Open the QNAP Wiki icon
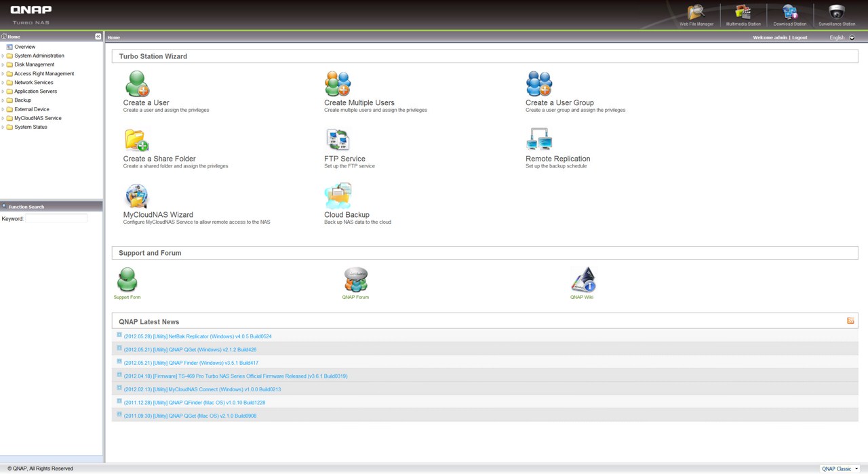This screenshot has width=868, height=474. tap(583, 279)
